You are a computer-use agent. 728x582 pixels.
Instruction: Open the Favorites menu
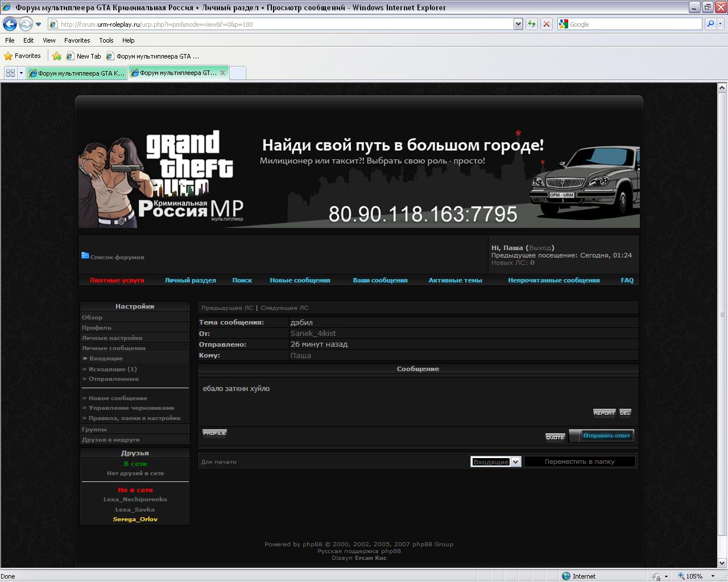click(x=77, y=40)
